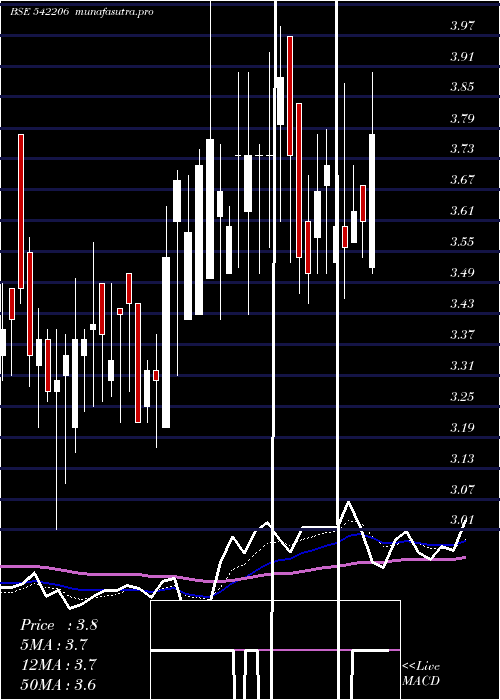Click the 3.67 price axis label

pyautogui.click(x=462, y=180)
